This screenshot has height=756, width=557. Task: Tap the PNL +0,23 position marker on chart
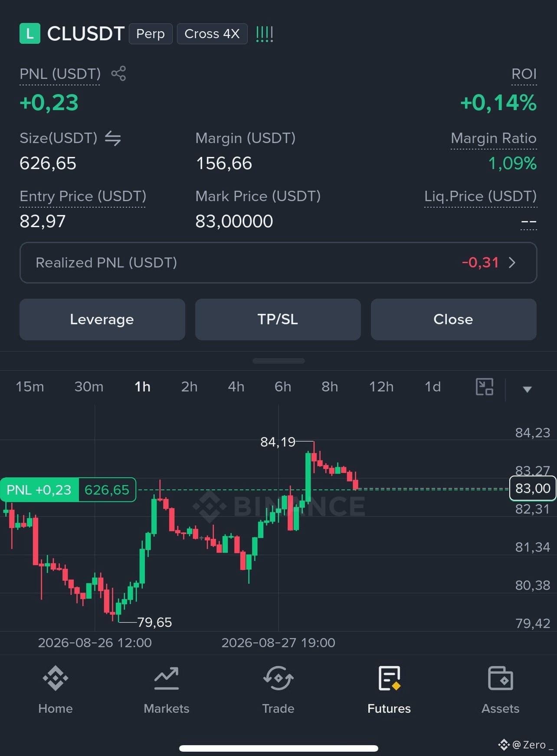[68, 490]
